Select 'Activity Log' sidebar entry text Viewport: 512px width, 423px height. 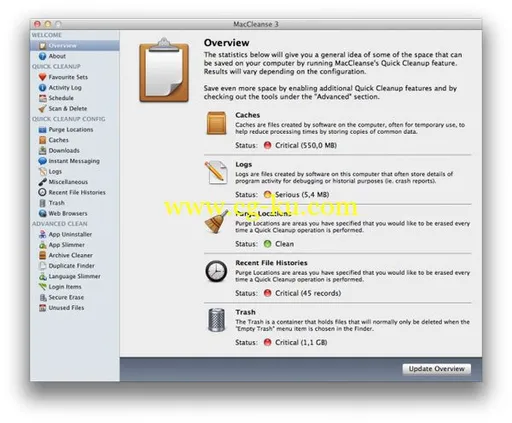pyautogui.click(x=65, y=88)
